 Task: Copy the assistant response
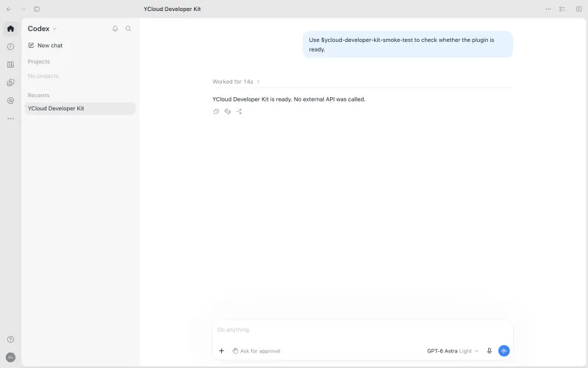click(216, 112)
